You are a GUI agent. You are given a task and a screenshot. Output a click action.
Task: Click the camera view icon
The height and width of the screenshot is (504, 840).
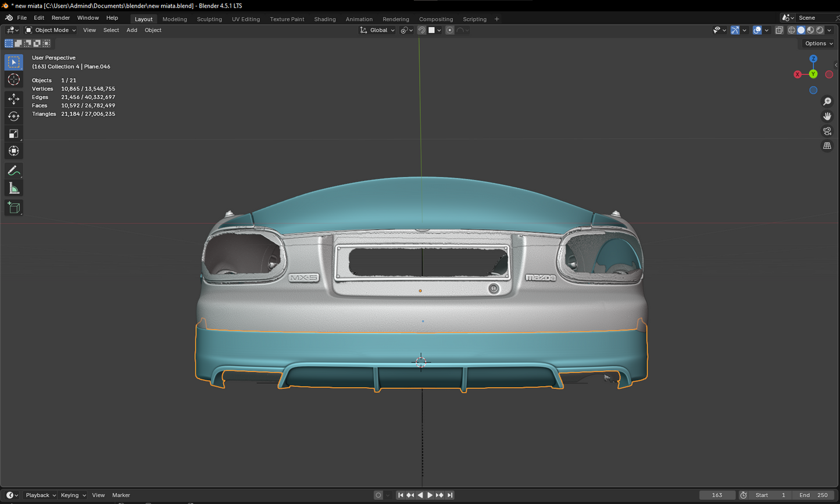click(x=827, y=131)
